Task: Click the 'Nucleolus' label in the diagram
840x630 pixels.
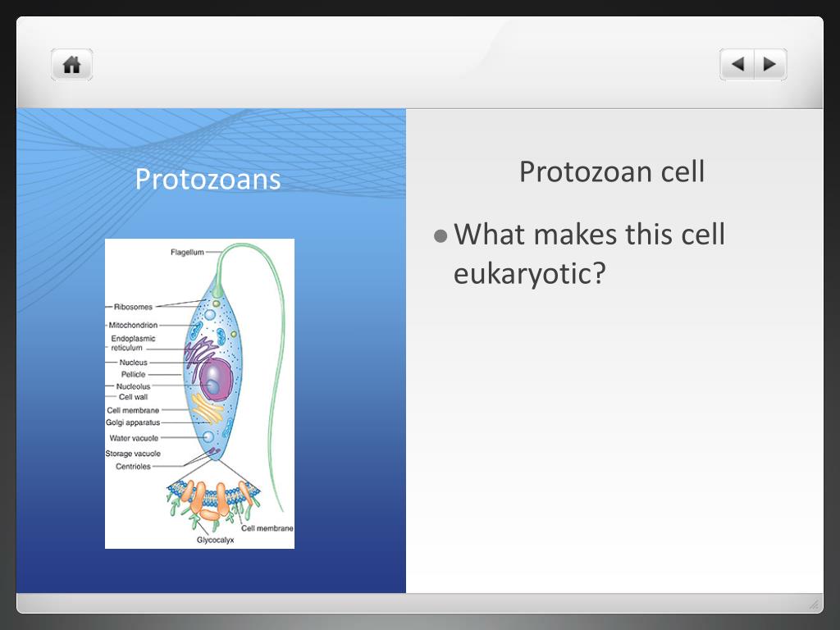Action: [134, 386]
